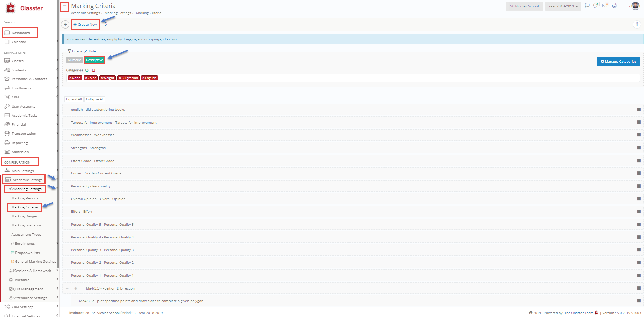Click the Filters funnel icon
Image resolution: width=644 pixels, height=317 pixels.
click(69, 51)
